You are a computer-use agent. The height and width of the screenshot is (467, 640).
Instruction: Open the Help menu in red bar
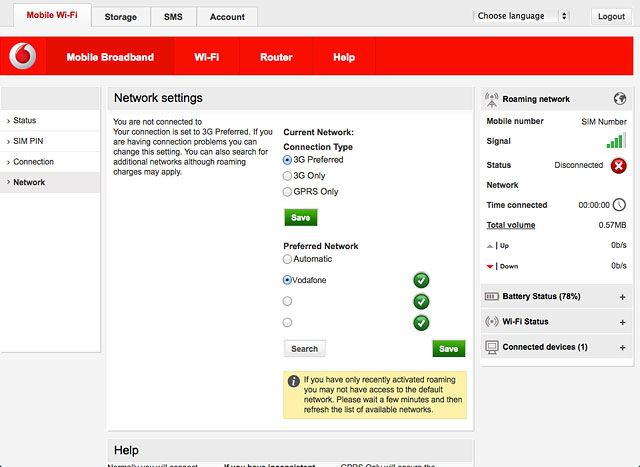(x=344, y=57)
